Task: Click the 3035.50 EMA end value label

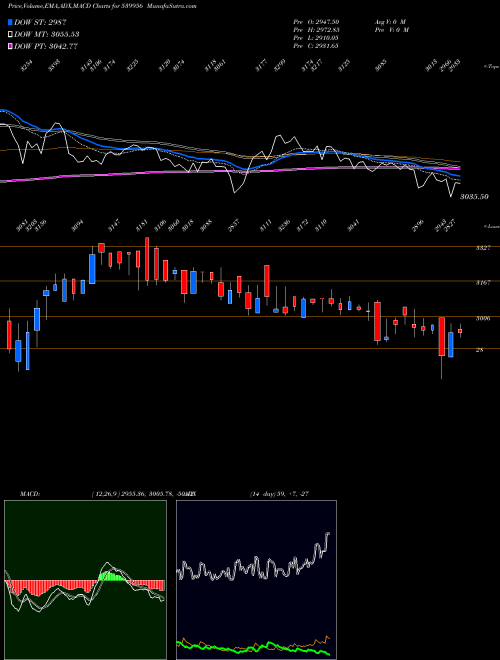Action: click(x=474, y=197)
